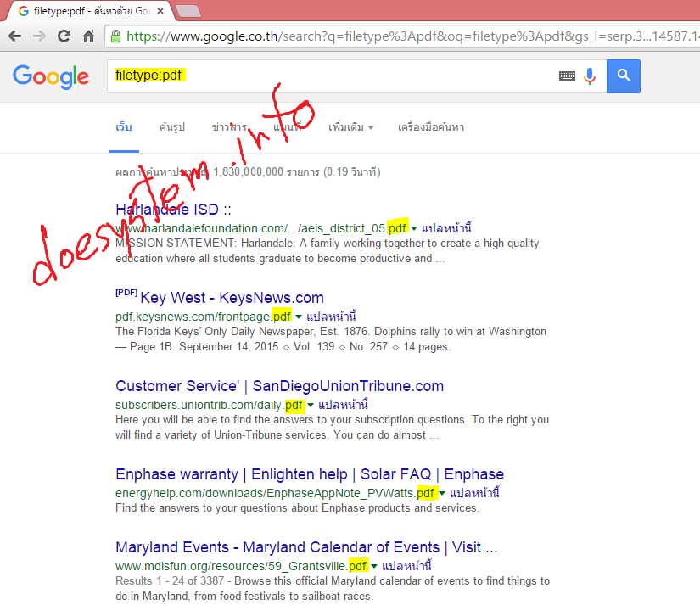The image size is (700, 605).
Task: Translate the KeysNews result page
Action: [331, 317]
